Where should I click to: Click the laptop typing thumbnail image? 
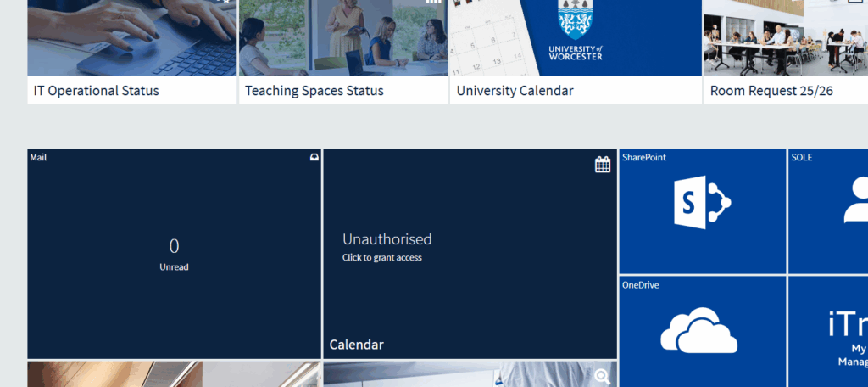[x=131, y=38]
